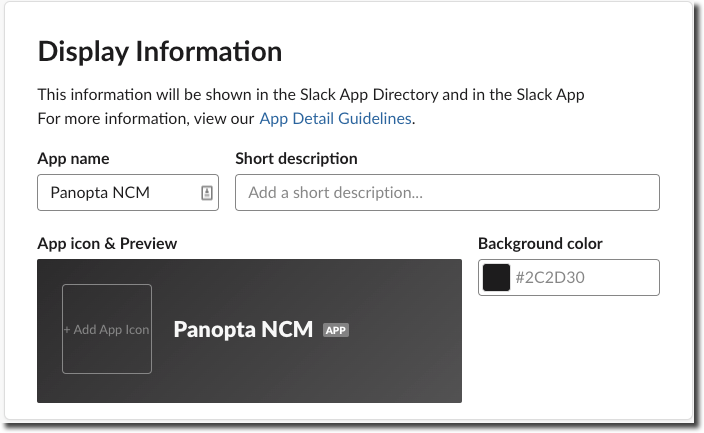The height and width of the screenshot is (433, 704).
Task: Click the Panopta NCM preview title
Action: [x=243, y=329]
